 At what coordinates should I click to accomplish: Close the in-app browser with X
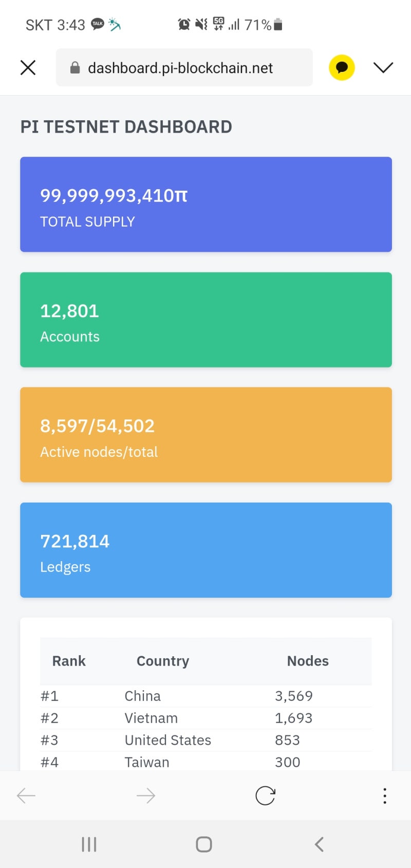pos(28,68)
